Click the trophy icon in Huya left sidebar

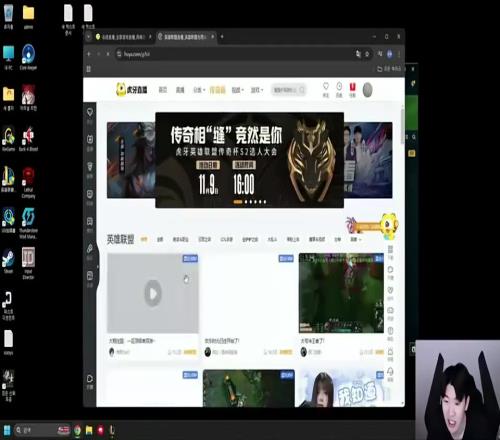tap(90, 166)
